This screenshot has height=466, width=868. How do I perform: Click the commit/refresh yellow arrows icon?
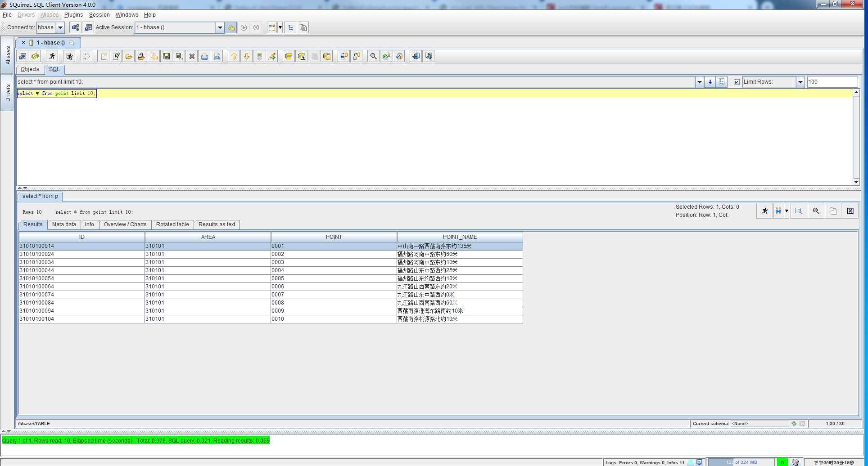[x=35, y=56]
